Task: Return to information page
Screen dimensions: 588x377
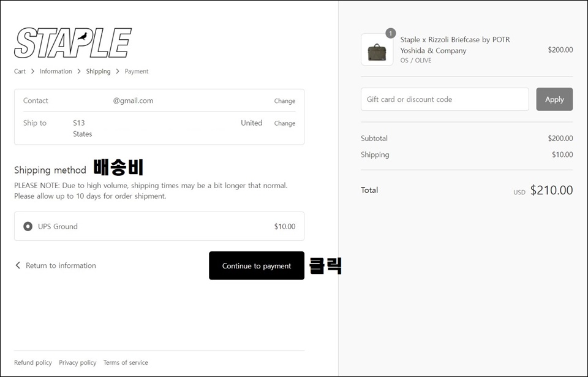Action: (x=61, y=265)
